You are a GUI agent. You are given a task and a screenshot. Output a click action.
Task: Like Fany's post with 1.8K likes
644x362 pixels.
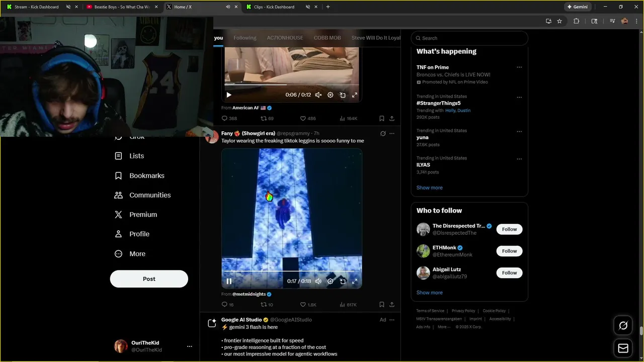308,305
